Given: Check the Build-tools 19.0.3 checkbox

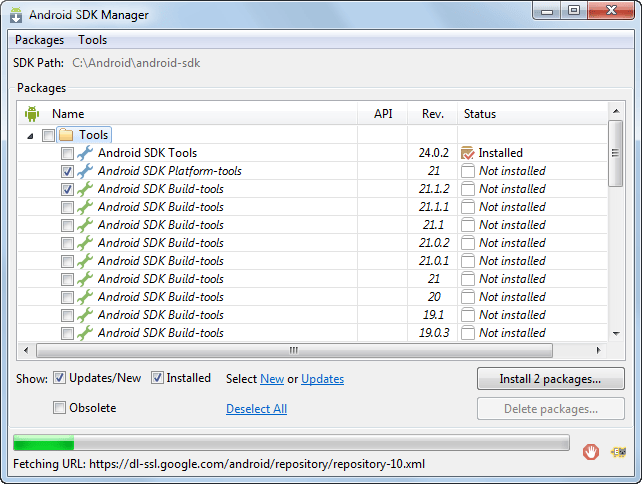Looking at the screenshot, I should 67,333.
